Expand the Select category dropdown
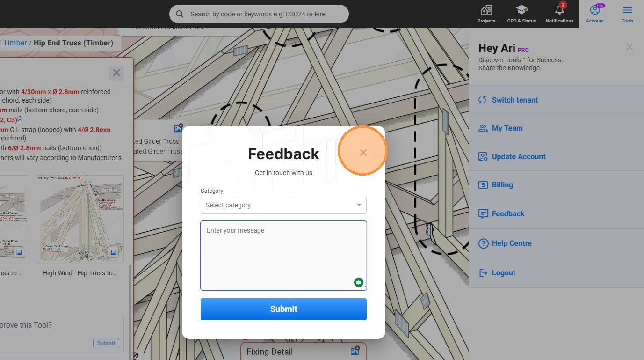644x360 pixels. [283, 205]
